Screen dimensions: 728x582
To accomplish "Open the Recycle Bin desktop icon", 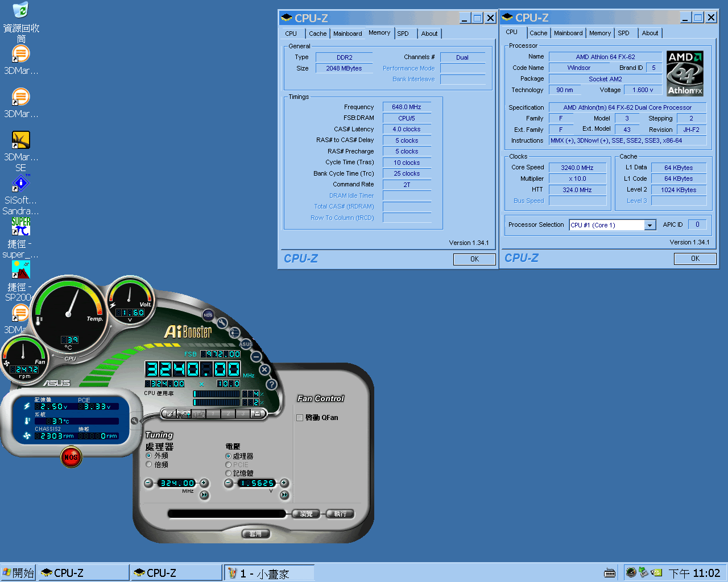I will [20, 10].
